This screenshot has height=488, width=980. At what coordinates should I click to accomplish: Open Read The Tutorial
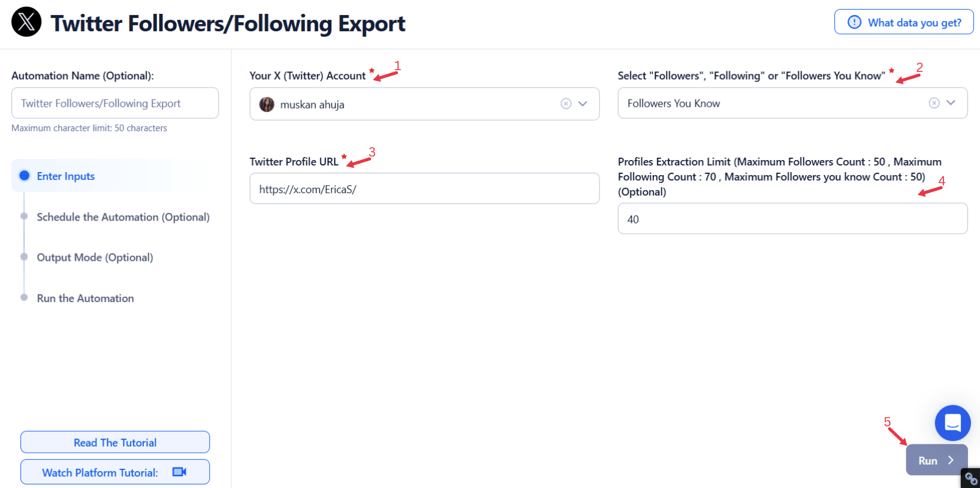(x=115, y=442)
